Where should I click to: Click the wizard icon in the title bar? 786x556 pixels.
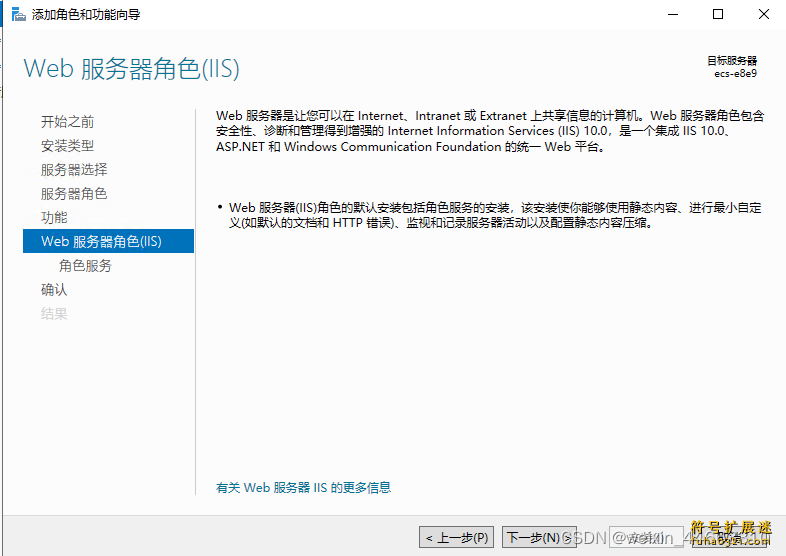pos(18,14)
